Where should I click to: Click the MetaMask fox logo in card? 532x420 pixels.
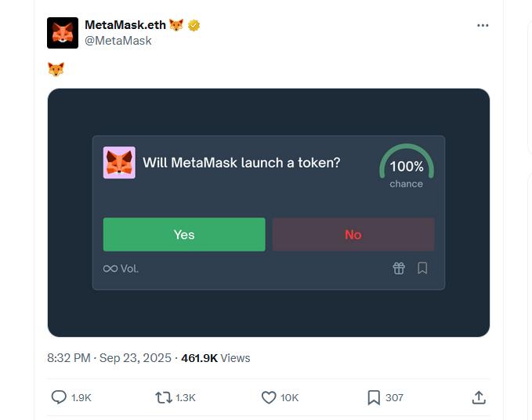tap(119, 162)
